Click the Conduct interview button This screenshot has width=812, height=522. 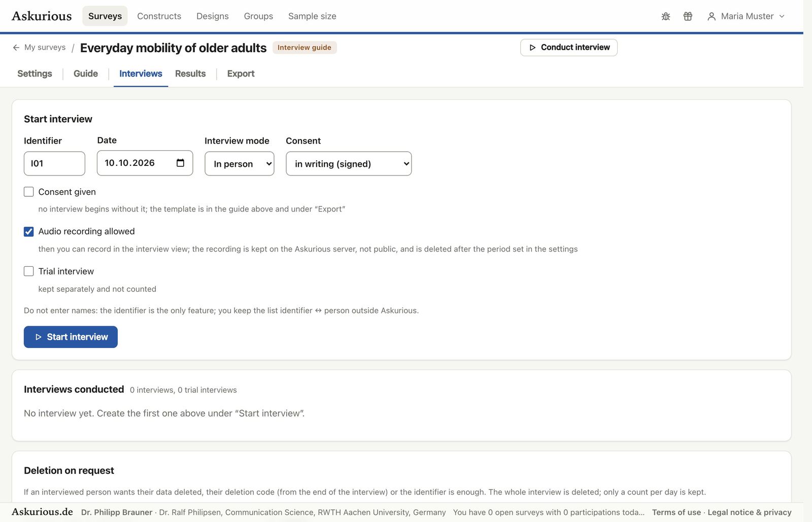[569, 47]
